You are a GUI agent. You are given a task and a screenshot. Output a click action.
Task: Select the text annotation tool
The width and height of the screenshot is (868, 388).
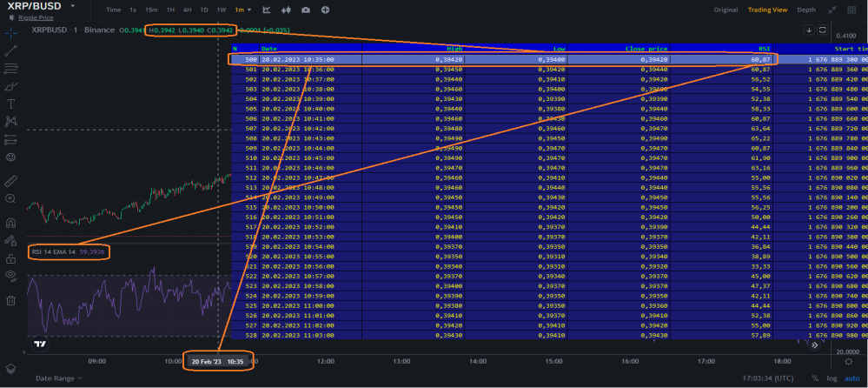10,104
